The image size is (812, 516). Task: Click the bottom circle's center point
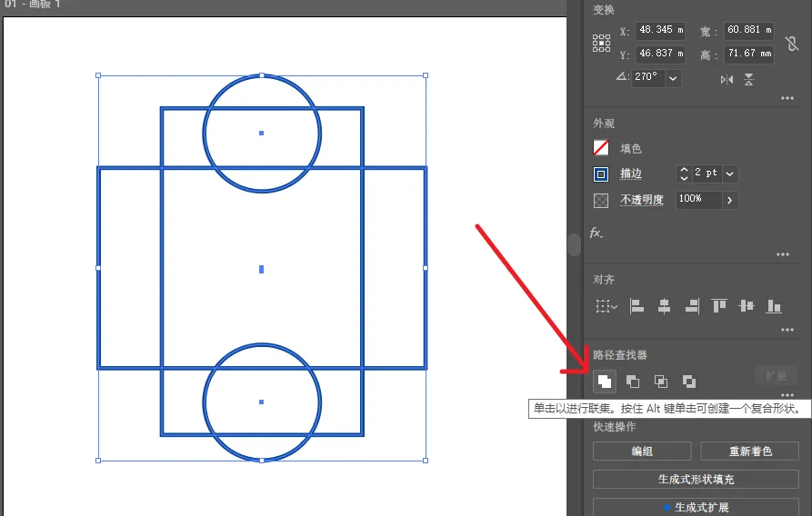click(262, 402)
